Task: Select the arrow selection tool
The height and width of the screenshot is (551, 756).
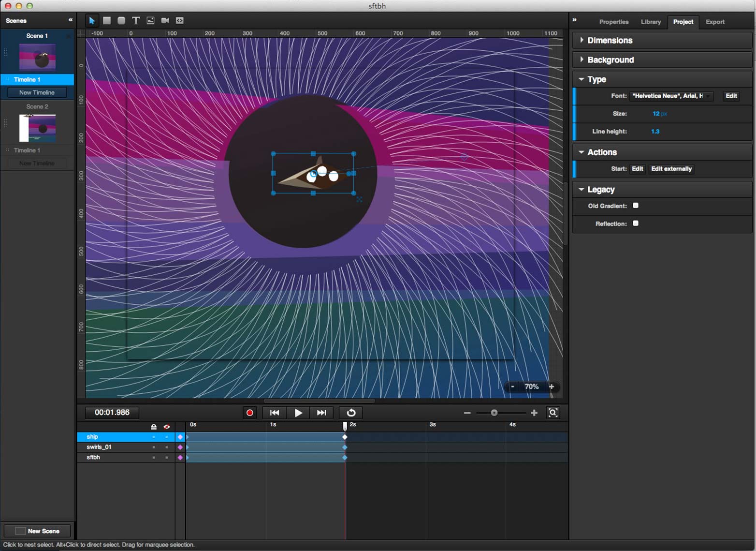Action: point(92,20)
